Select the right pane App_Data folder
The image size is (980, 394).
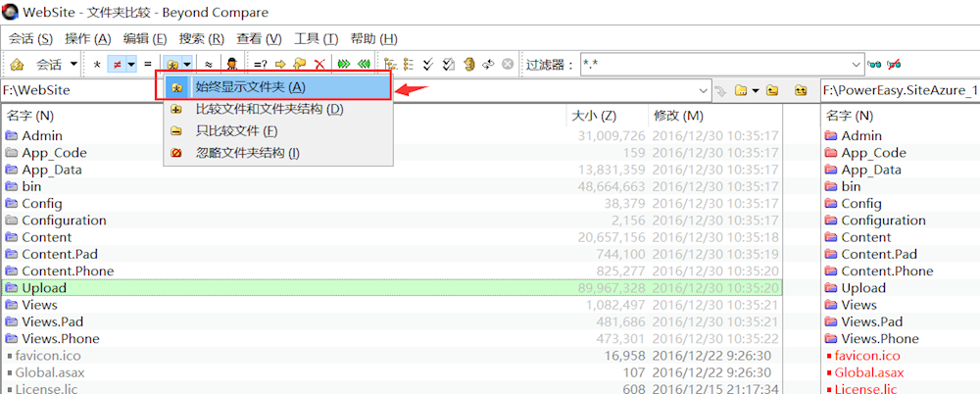(871, 170)
